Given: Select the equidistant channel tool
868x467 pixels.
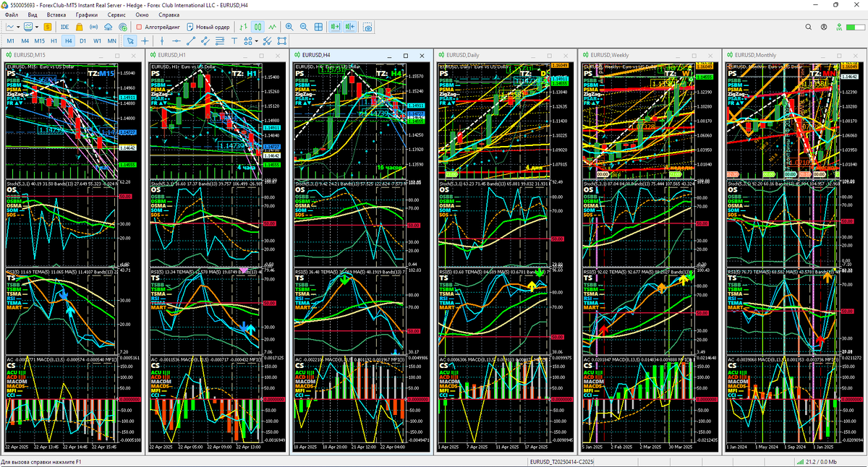Looking at the screenshot, I should [205, 41].
